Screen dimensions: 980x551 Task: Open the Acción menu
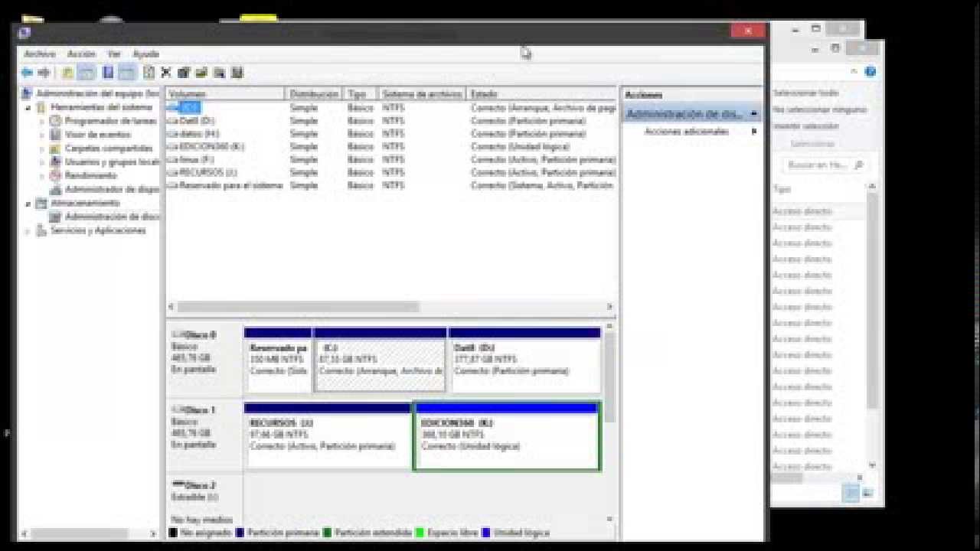click(x=81, y=54)
